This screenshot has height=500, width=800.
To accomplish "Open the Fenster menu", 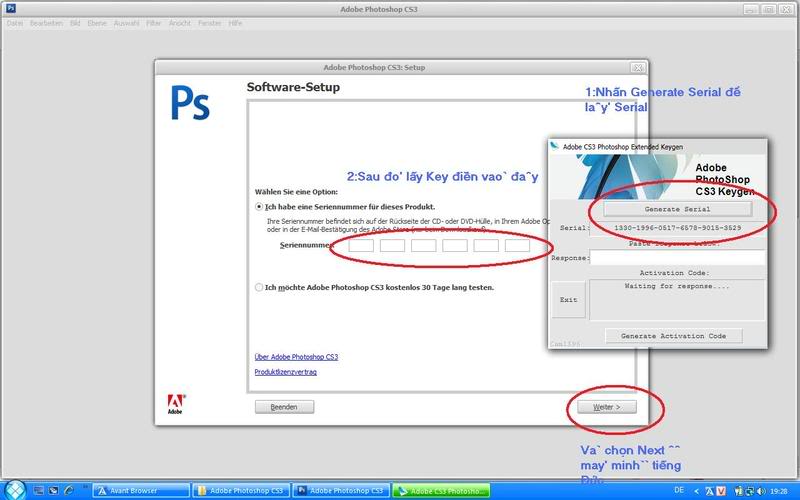I will 210,23.
